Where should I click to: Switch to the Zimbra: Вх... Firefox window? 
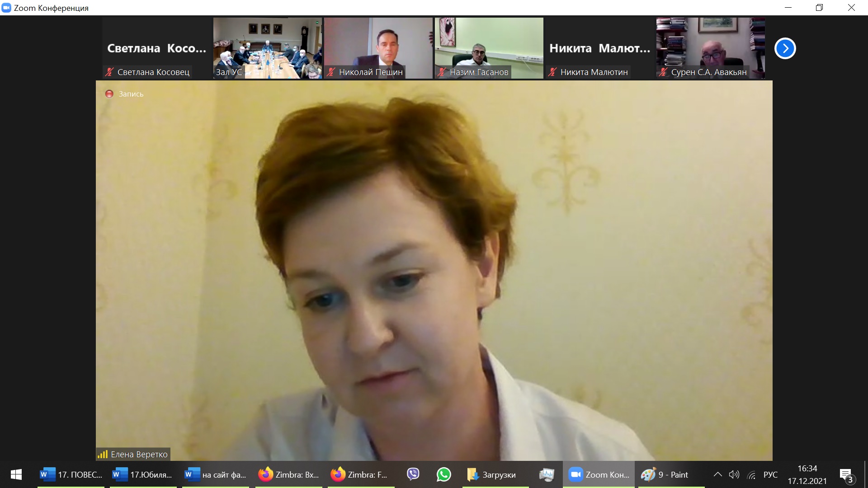[x=288, y=474]
